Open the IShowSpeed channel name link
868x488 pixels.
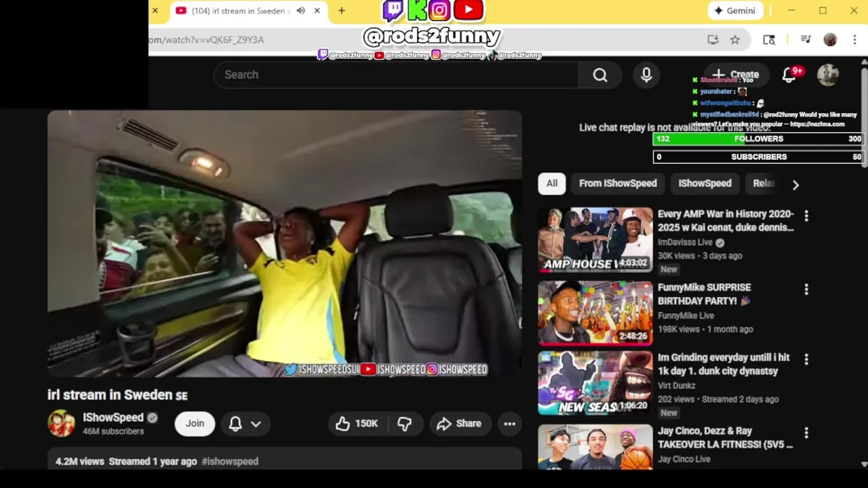pos(113,418)
